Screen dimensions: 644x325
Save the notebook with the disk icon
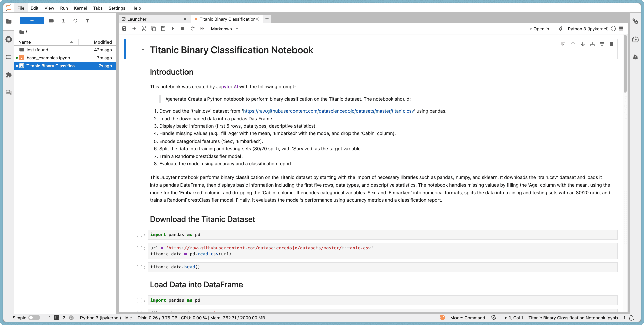tap(124, 29)
